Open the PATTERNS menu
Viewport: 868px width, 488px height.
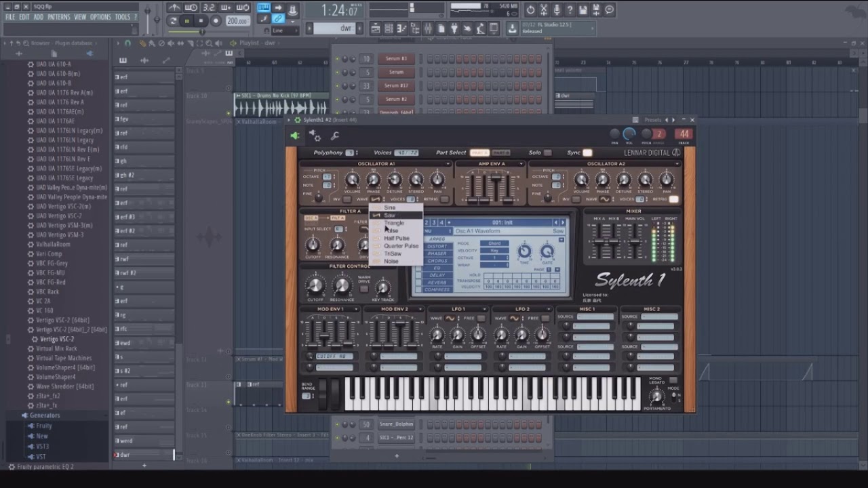[59, 17]
